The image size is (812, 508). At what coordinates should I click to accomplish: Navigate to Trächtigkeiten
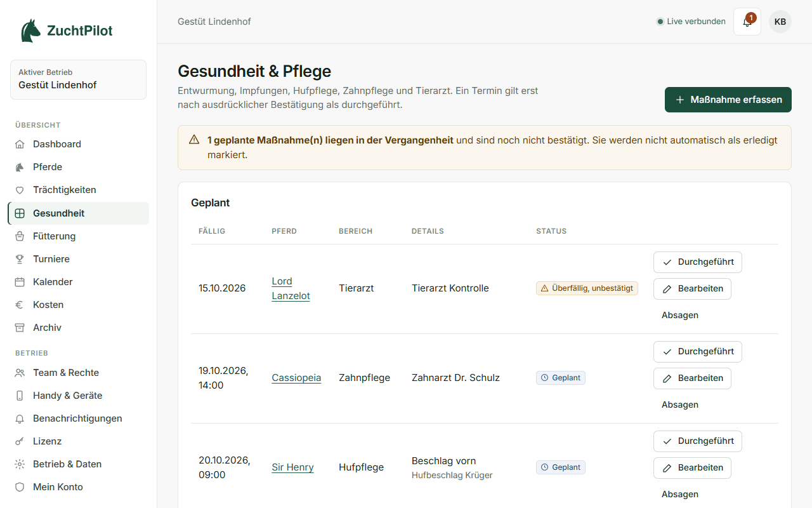(79, 190)
